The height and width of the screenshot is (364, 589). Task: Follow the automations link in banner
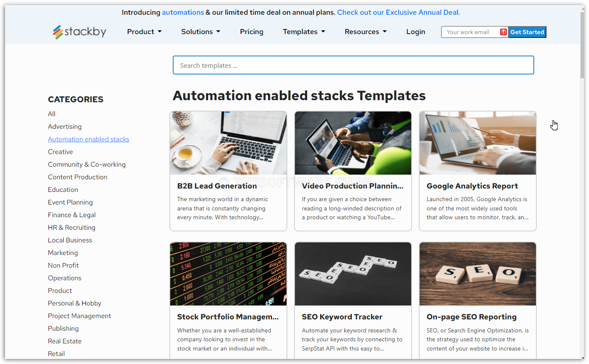[x=183, y=12]
